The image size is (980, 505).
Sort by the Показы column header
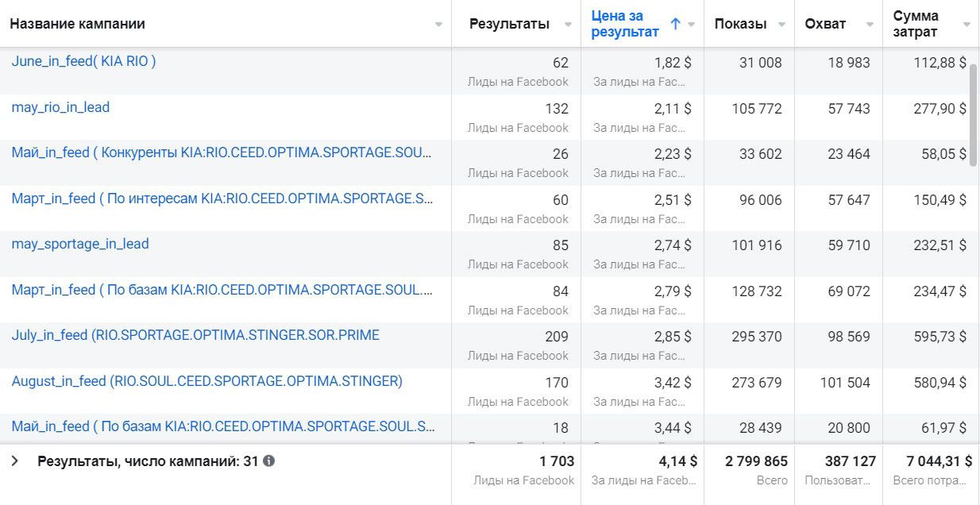tap(740, 24)
